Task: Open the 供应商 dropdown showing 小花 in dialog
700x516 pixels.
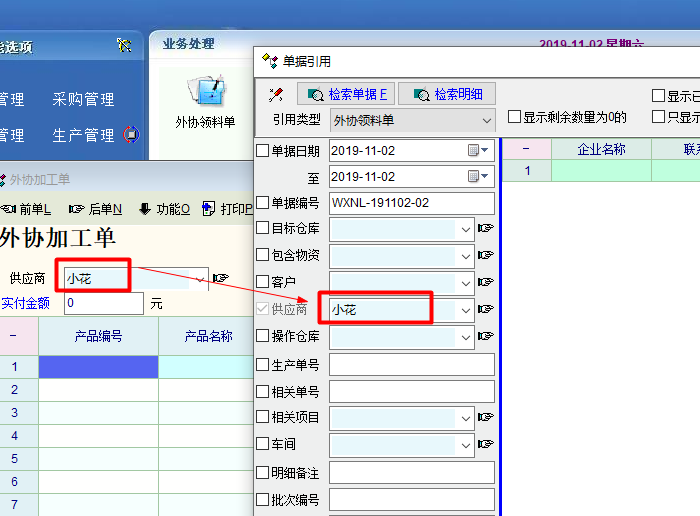Action: (466, 310)
